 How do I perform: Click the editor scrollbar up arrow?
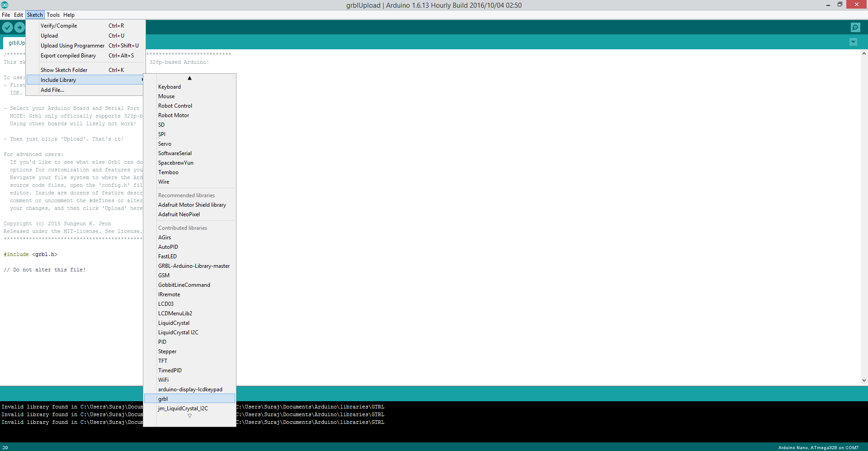(864, 53)
